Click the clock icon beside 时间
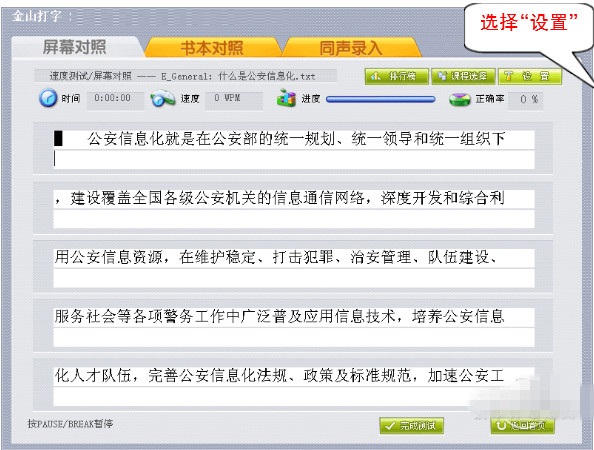Image resolution: width=594 pixels, height=450 pixels. (48, 98)
